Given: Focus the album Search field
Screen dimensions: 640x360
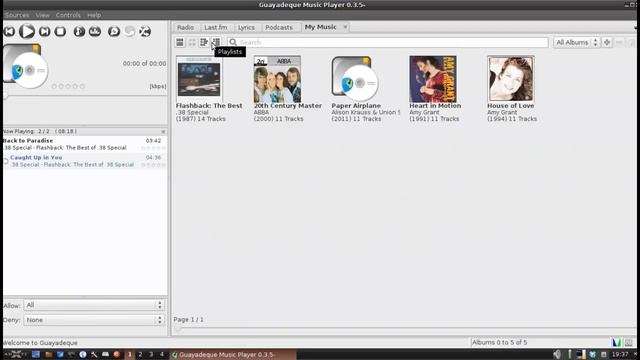Looking at the screenshot, I should tap(388, 42).
